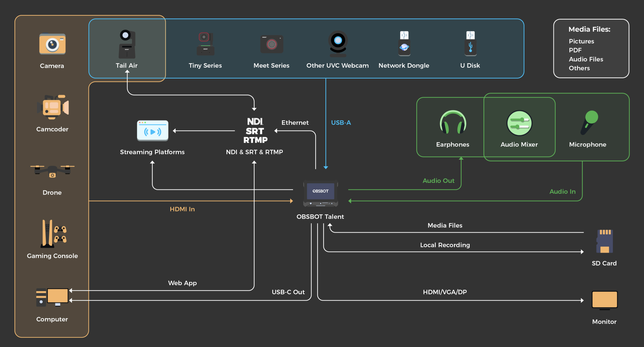This screenshot has width=644, height=347.
Task: Select the 'Microphone' caption
Action: tap(588, 144)
